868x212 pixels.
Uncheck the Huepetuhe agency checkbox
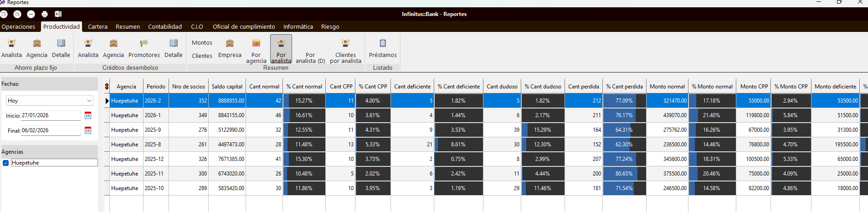pyautogui.click(x=6, y=163)
